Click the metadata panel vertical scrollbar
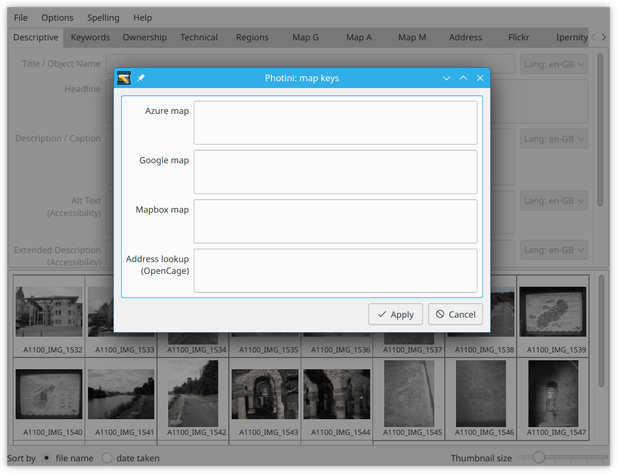The image size is (618, 474). pyautogui.click(x=600, y=130)
